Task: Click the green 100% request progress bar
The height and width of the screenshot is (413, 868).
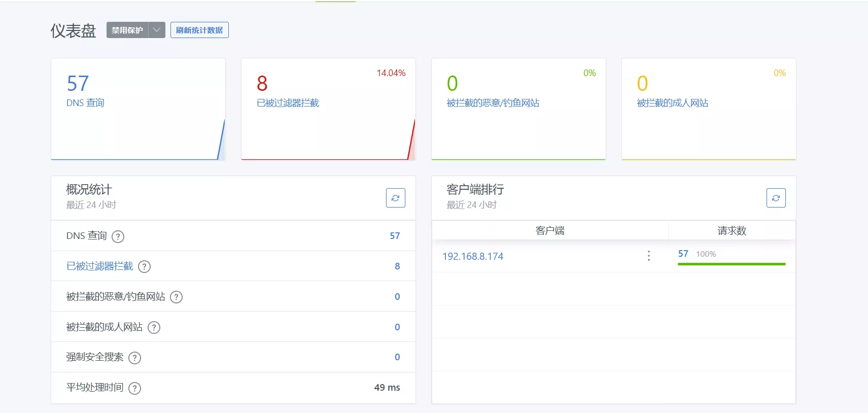Action: pos(732,264)
